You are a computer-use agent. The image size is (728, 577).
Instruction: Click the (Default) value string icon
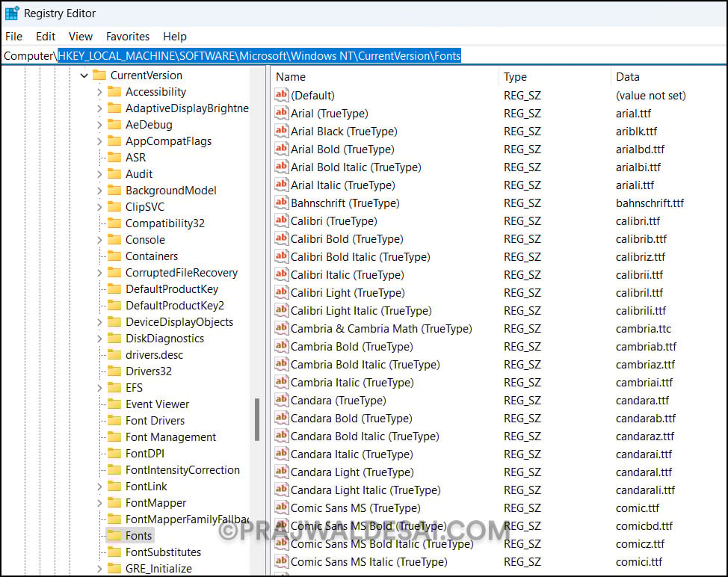pos(281,95)
